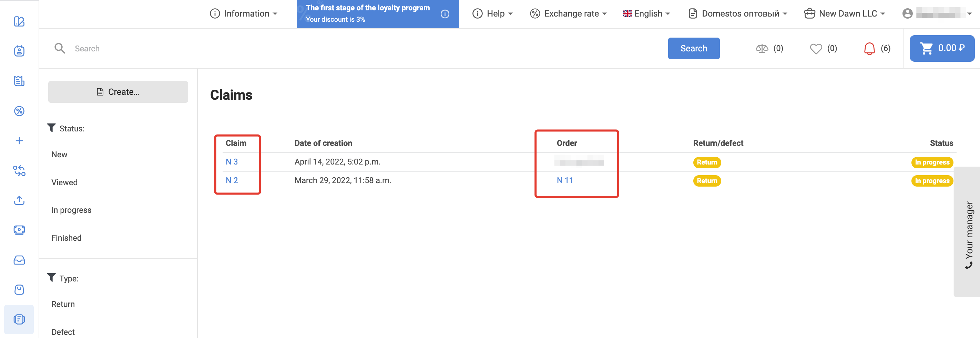Open favorites heart icon
This screenshot has height=338, width=980.
(816, 49)
